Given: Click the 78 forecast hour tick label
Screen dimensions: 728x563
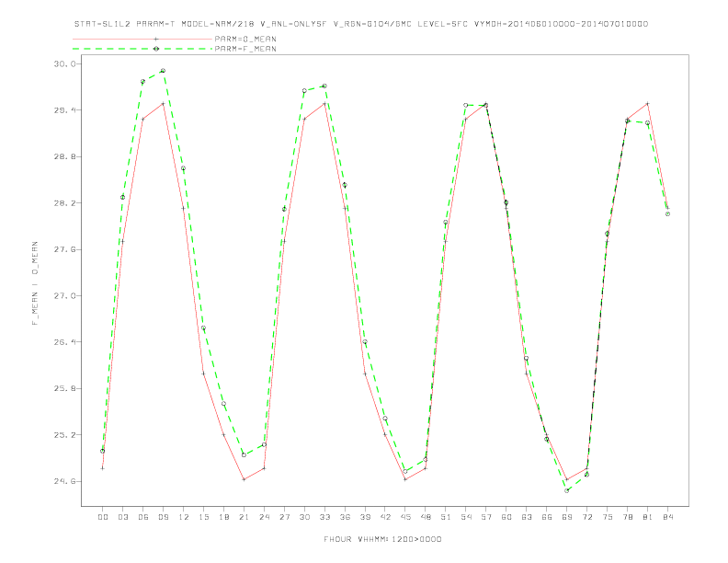Looking at the screenshot, I should click(x=627, y=517).
